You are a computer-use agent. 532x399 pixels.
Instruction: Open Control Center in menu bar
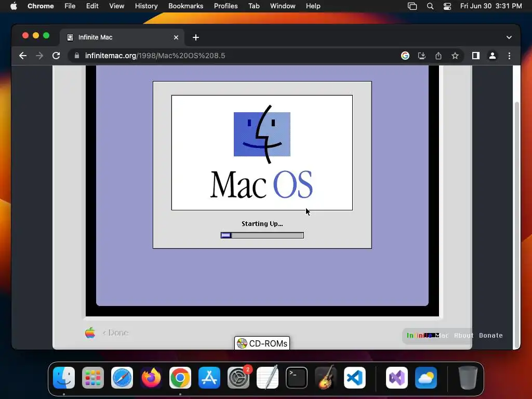tap(447, 6)
